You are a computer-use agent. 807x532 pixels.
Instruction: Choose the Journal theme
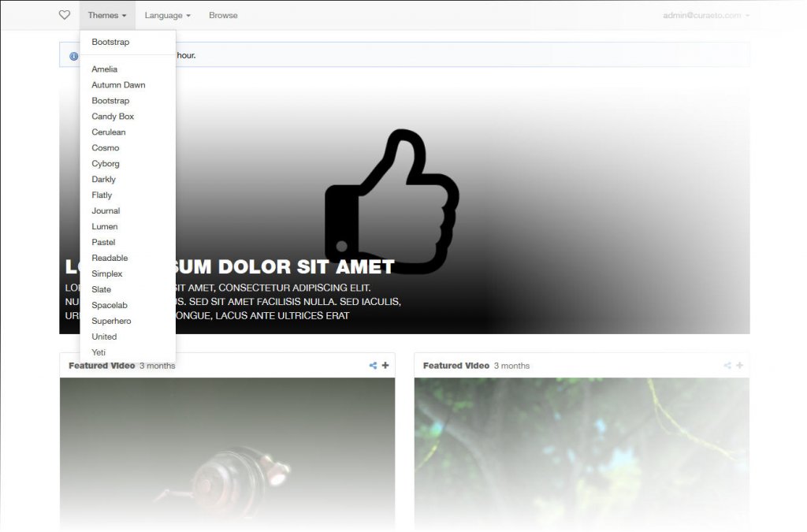[128, 211]
